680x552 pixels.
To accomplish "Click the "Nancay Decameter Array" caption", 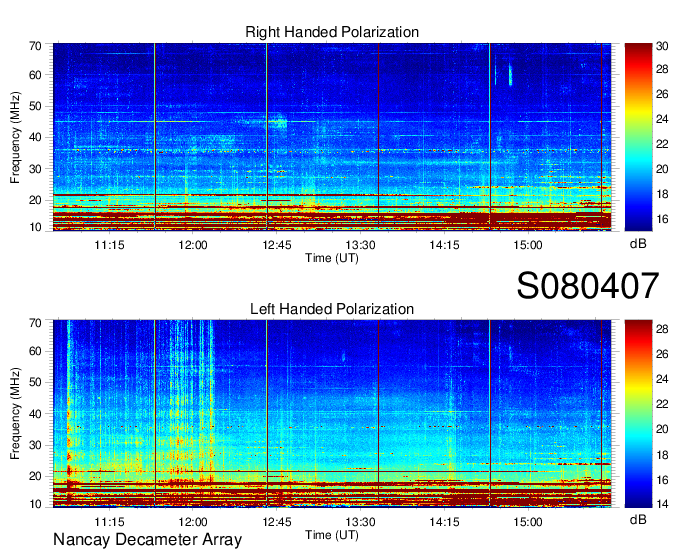I will 147,539.
